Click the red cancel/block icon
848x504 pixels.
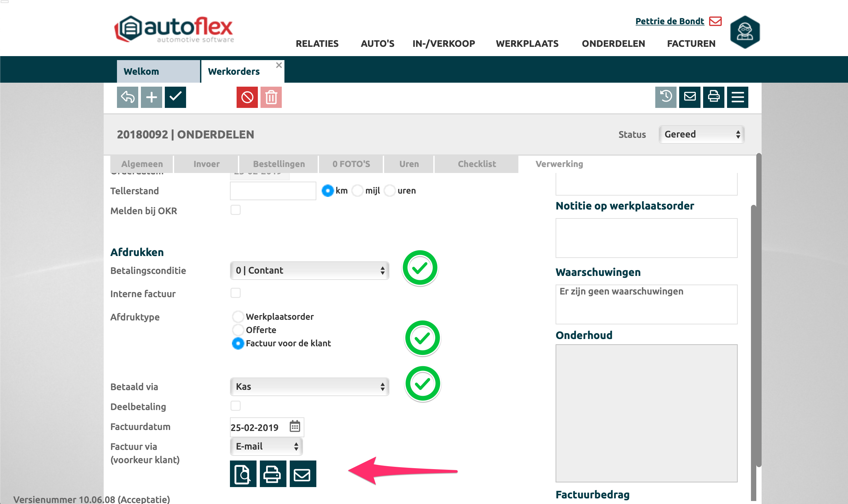[247, 97]
